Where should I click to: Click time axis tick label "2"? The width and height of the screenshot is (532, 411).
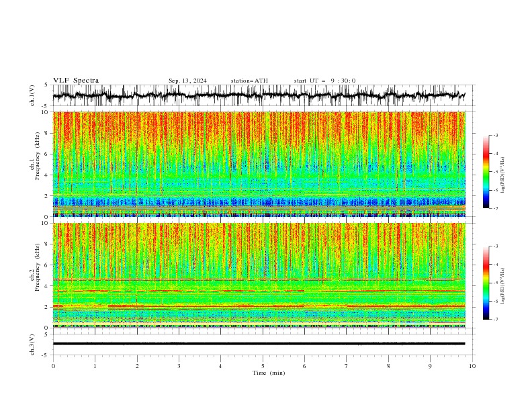(137, 366)
